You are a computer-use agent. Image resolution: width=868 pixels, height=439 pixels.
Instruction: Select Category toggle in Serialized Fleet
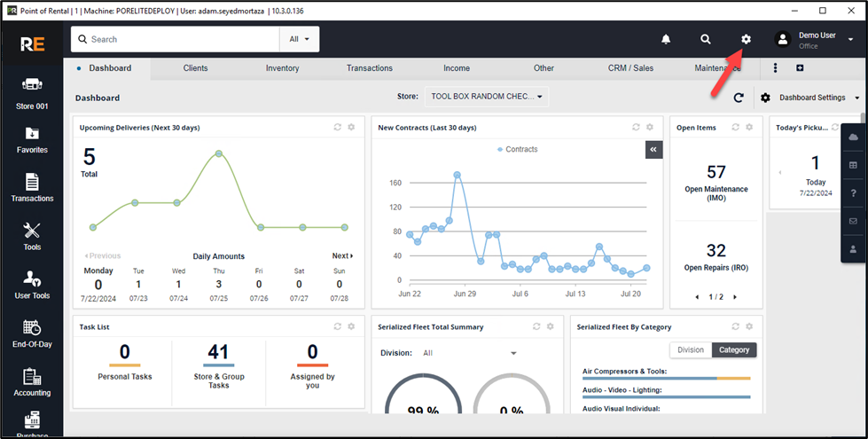[x=734, y=349]
